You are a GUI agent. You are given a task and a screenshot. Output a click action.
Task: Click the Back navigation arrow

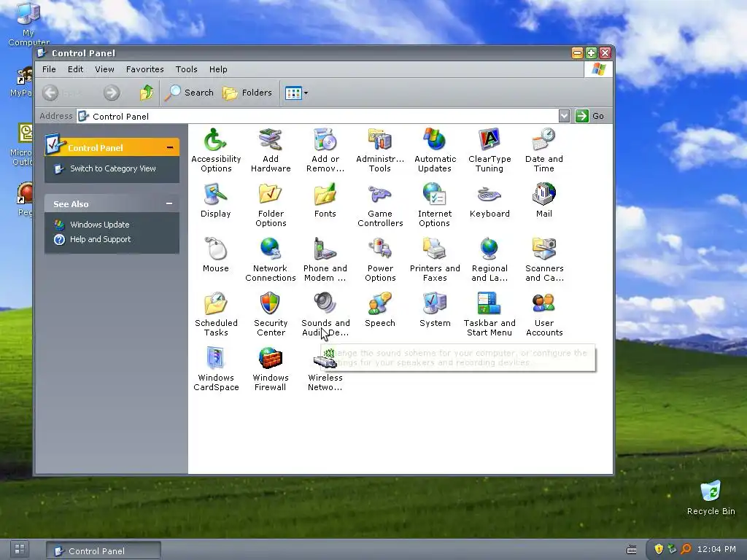[50, 93]
